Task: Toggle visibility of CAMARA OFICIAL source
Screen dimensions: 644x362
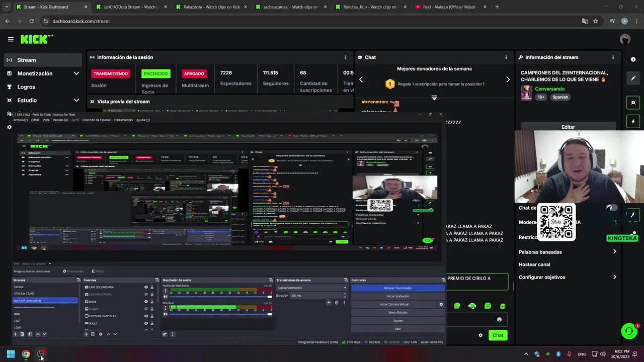Action: (x=146, y=294)
